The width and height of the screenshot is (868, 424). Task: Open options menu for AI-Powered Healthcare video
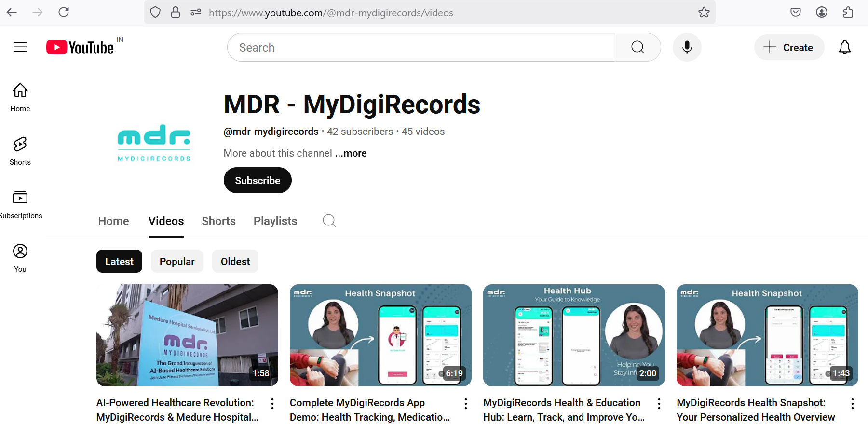[x=272, y=404]
